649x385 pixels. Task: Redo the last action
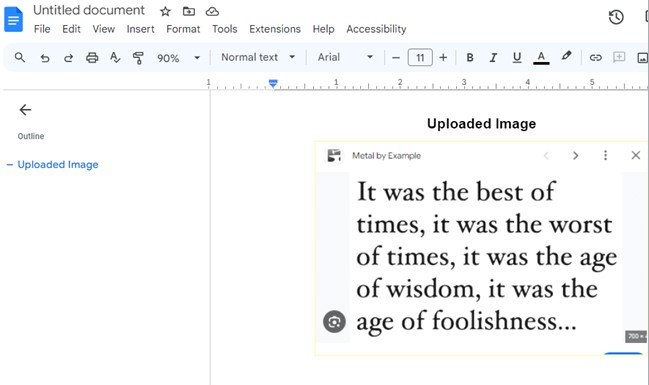pos(68,58)
